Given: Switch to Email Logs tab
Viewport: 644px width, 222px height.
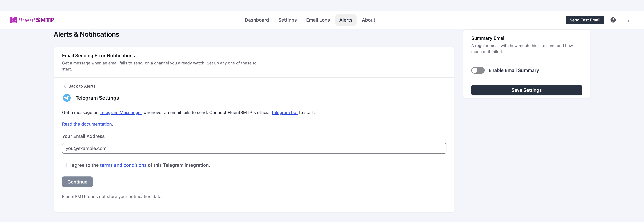Looking at the screenshot, I should coord(318,20).
